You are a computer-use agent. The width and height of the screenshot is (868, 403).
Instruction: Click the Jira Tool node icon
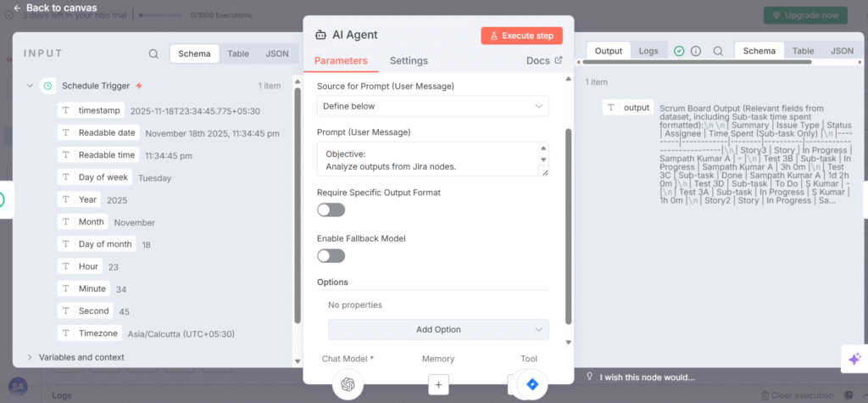pyautogui.click(x=531, y=384)
